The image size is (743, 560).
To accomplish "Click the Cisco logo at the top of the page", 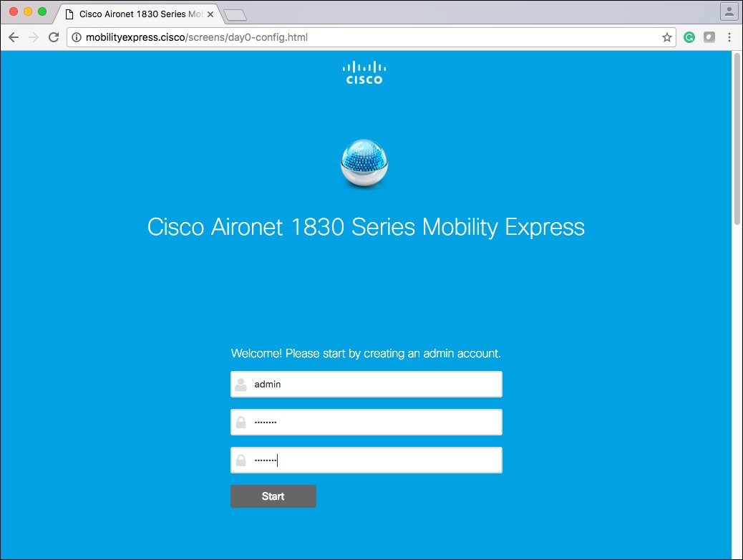I will pos(364,73).
